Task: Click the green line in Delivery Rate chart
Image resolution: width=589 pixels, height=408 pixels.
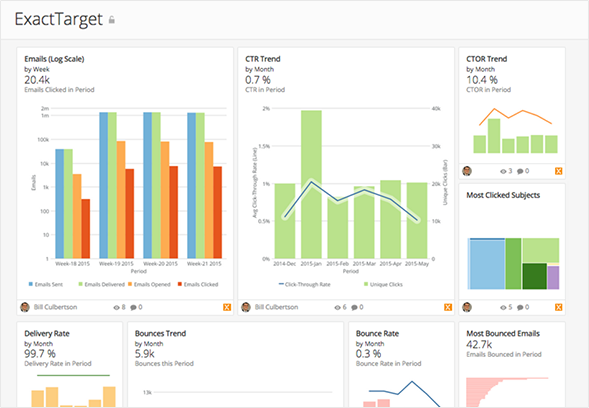Action: point(73,375)
